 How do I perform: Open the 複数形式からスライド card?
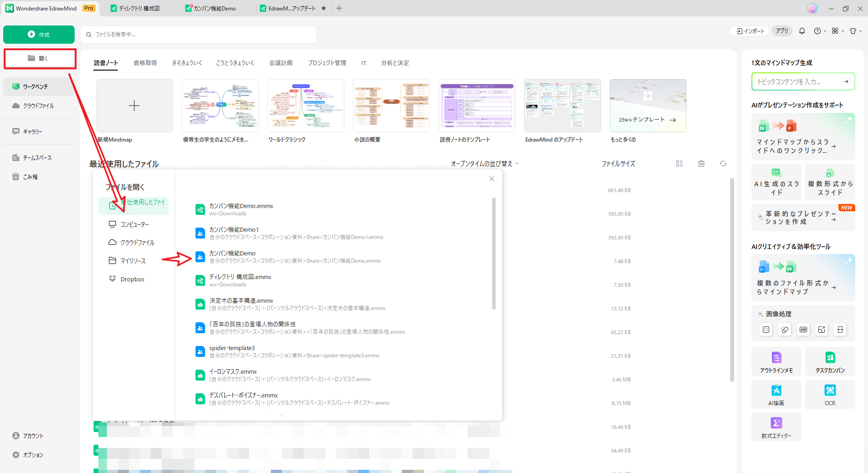[x=830, y=182]
